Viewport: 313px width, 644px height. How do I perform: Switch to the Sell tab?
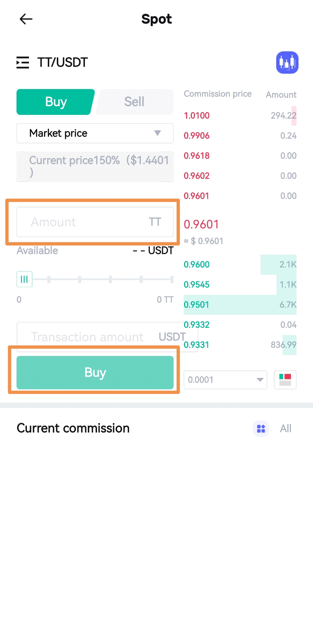point(134,102)
